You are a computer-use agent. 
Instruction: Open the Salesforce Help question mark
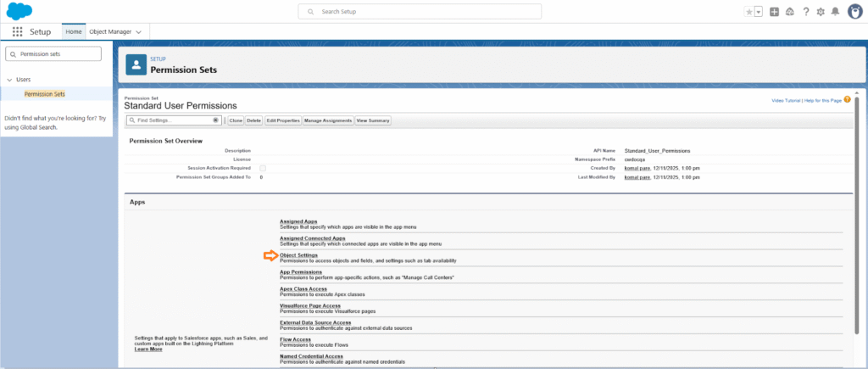click(805, 12)
